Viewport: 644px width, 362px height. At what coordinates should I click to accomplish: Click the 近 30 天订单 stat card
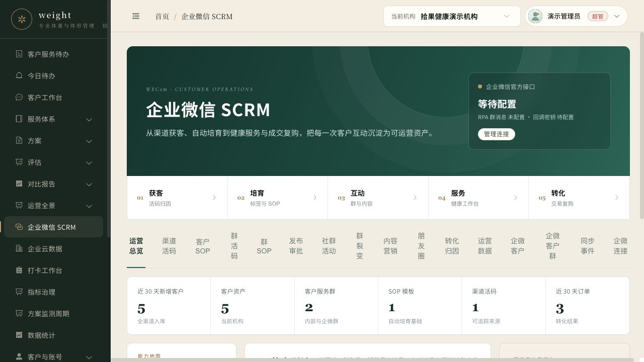coord(588,306)
